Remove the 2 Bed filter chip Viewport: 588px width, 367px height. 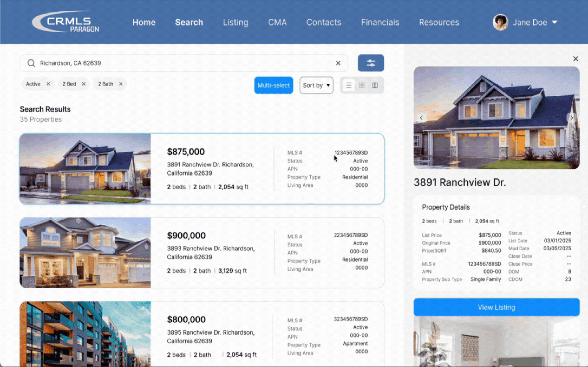[84, 84]
